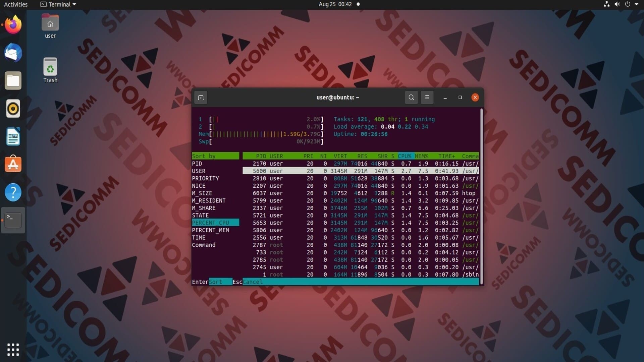Launch Thunderbird mail client
This screenshot has width=644, height=362.
click(x=13, y=53)
